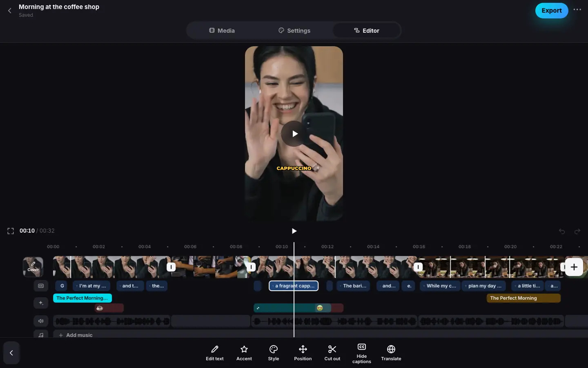Click the project title "Morning at the coffee shop"
The height and width of the screenshot is (368, 588).
coord(59,7)
